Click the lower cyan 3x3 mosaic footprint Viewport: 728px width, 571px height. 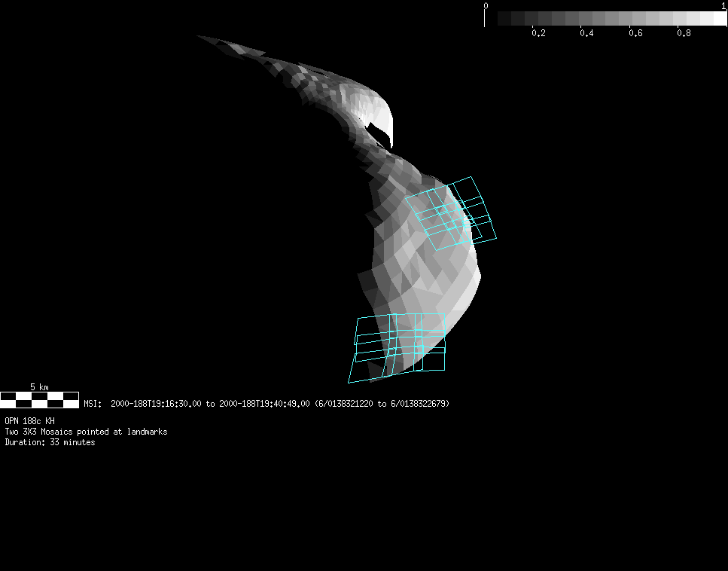(399, 346)
